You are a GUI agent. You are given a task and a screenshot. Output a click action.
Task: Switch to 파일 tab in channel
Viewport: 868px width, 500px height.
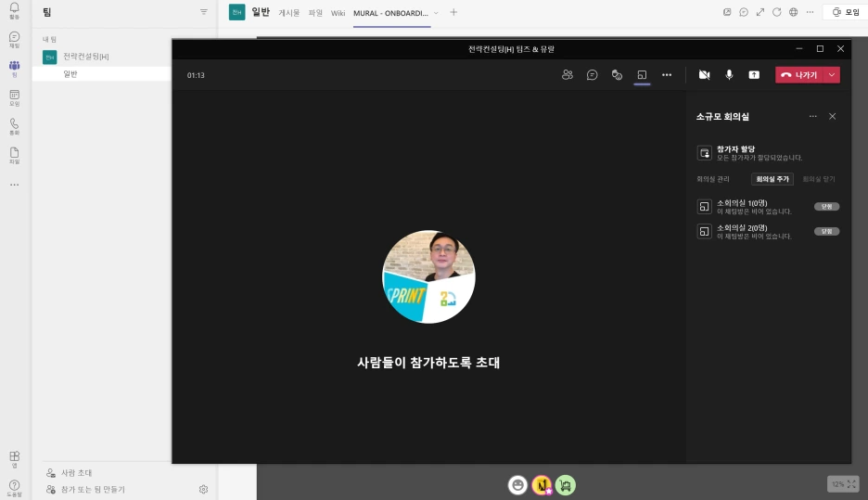point(315,13)
